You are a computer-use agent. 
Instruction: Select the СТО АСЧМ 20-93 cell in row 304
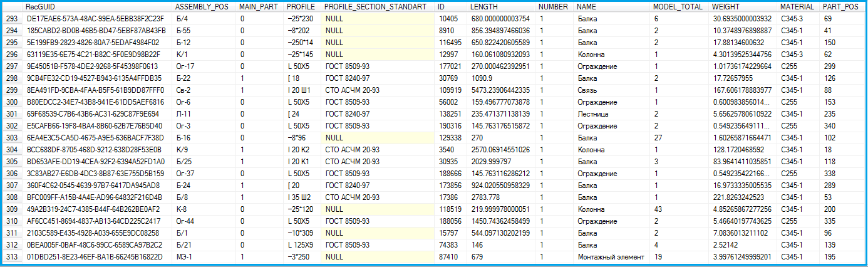click(x=378, y=150)
